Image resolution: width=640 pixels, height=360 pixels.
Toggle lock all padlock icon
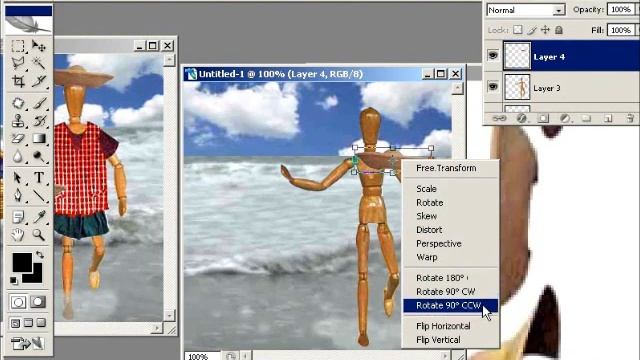(x=559, y=30)
